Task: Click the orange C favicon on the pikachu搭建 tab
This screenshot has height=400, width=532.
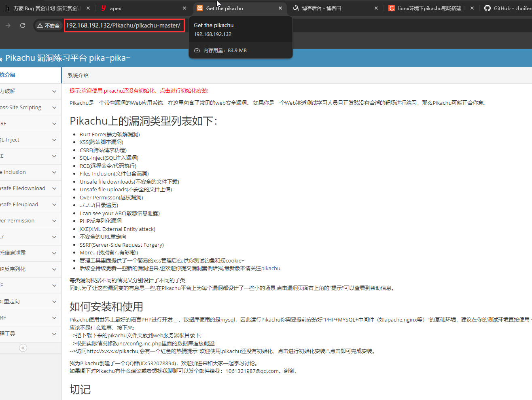Action: 391,8
